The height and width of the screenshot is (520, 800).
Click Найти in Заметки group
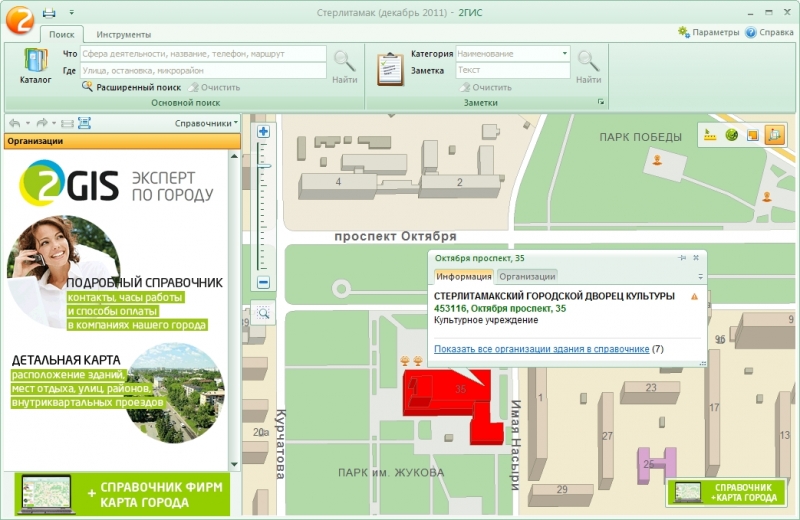click(588, 67)
